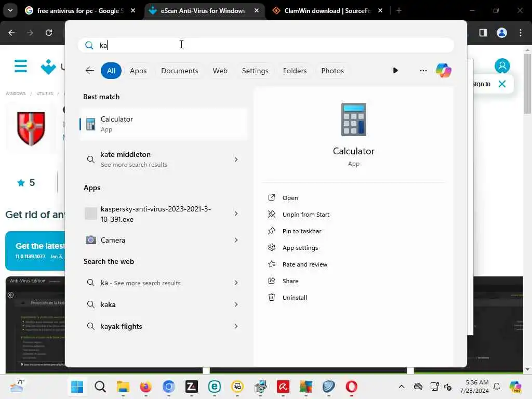Select the Apps filter tab
The image size is (532, 399).
pos(138,71)
